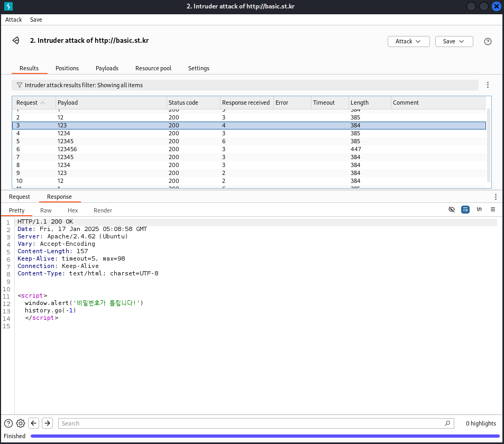Open the Attack menu in menu bar
This screenshot has height=444, width=504.
14,20
